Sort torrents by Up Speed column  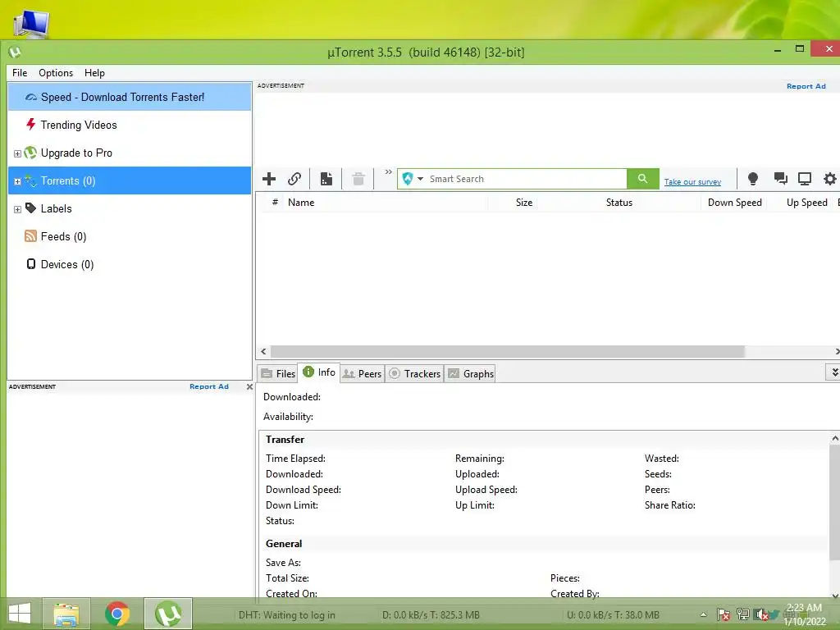click(x=807, y=203)
